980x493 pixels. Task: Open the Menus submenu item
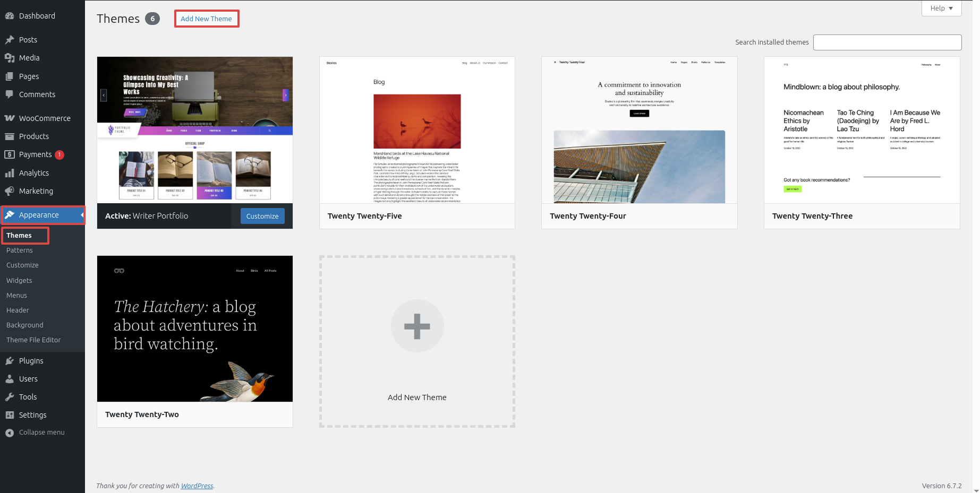click(16, 295)
